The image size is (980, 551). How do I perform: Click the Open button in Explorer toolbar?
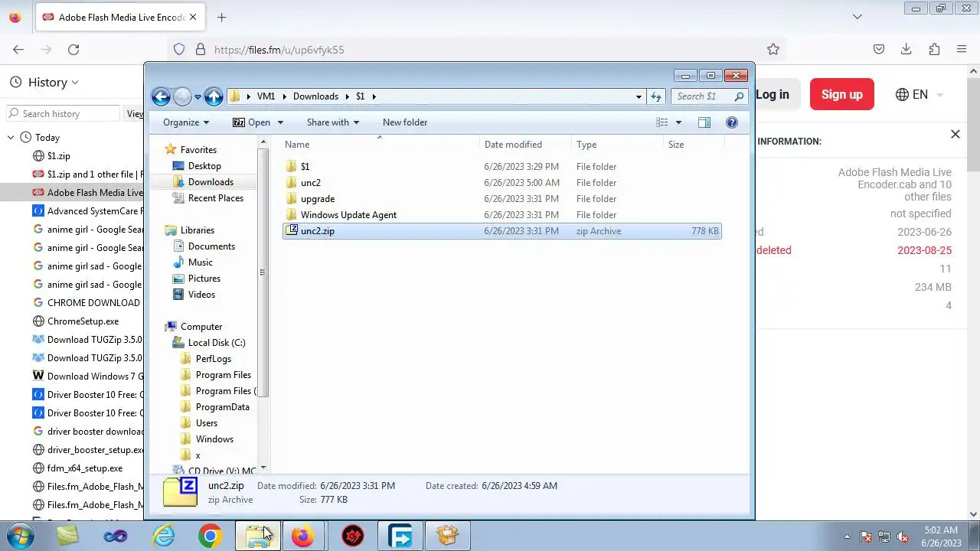point(253,122)
